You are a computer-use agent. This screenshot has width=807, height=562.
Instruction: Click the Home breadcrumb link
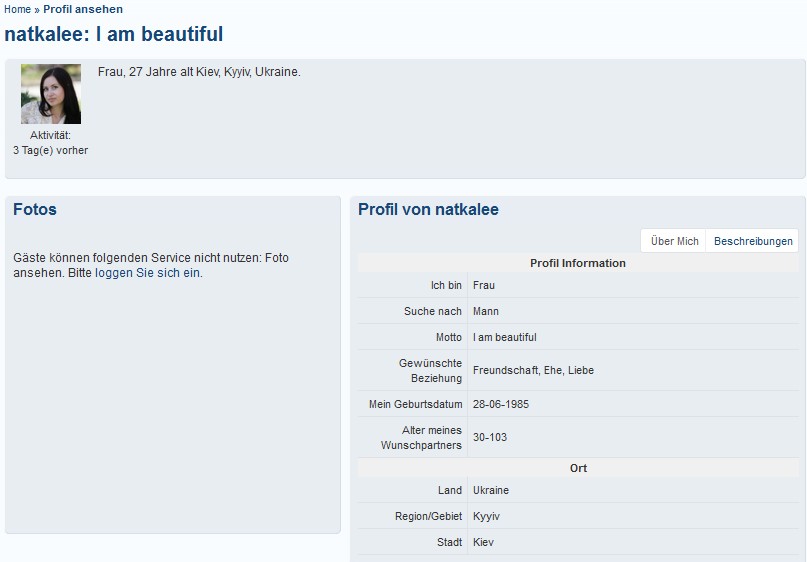pyautogui.click(x=17, y=9)
